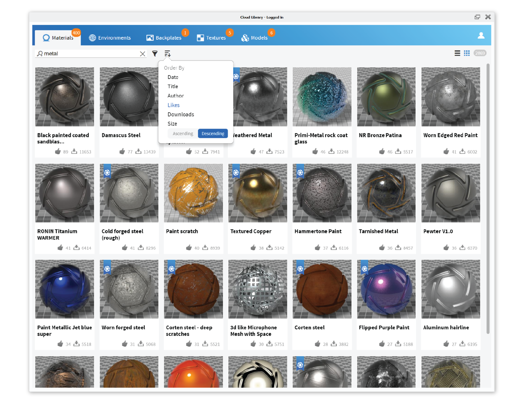This screenshot has width=532, height=404.
Task: Toggle the sort order dropdown icon
Action: point(168,53)
